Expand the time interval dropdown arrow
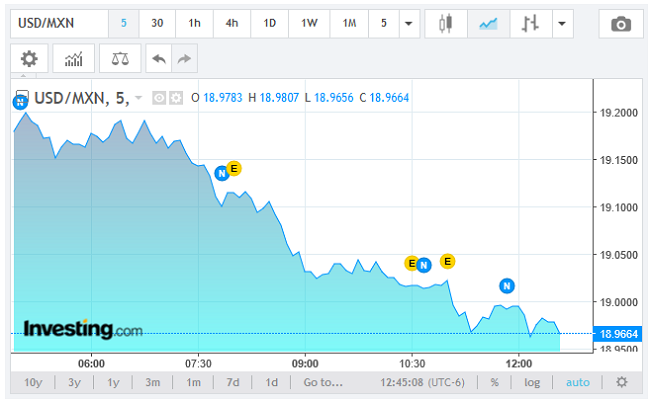This screenshot has height=402, width=650. coord(409,23)
